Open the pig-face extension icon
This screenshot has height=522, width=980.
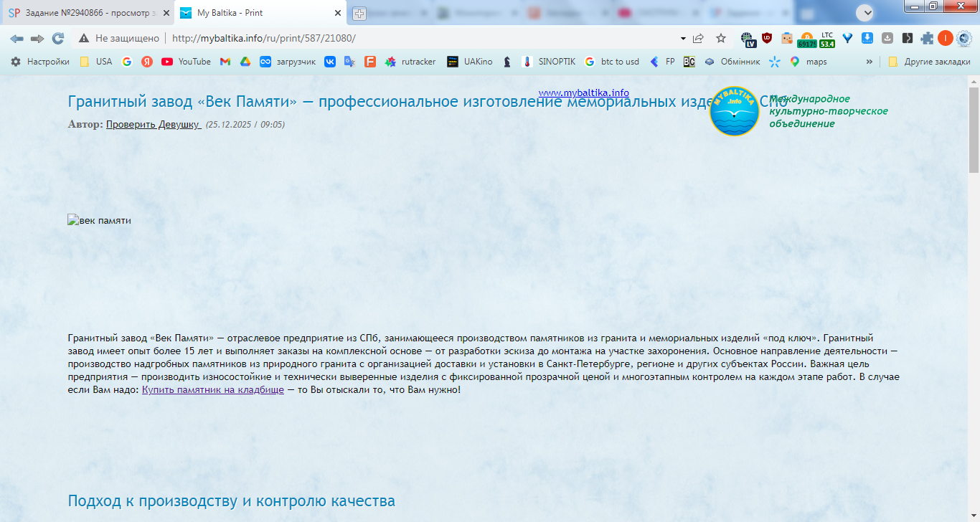[787, 38]
